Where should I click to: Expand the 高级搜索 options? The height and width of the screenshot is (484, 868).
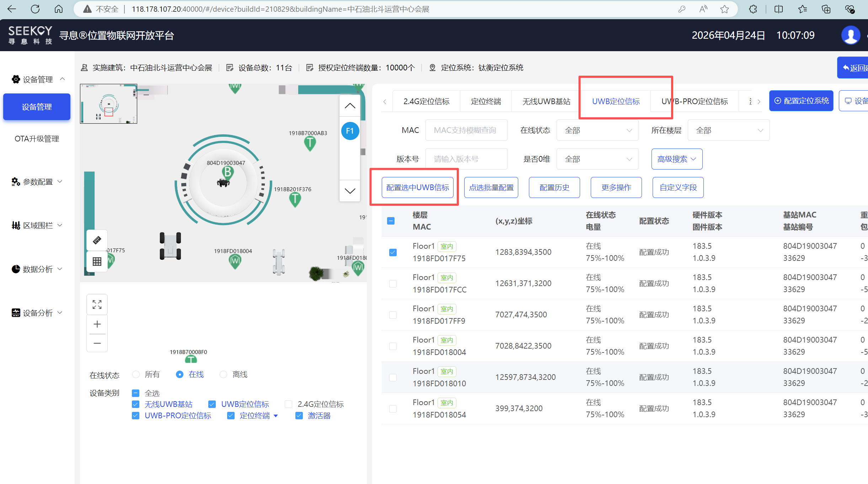pos(677,159)
